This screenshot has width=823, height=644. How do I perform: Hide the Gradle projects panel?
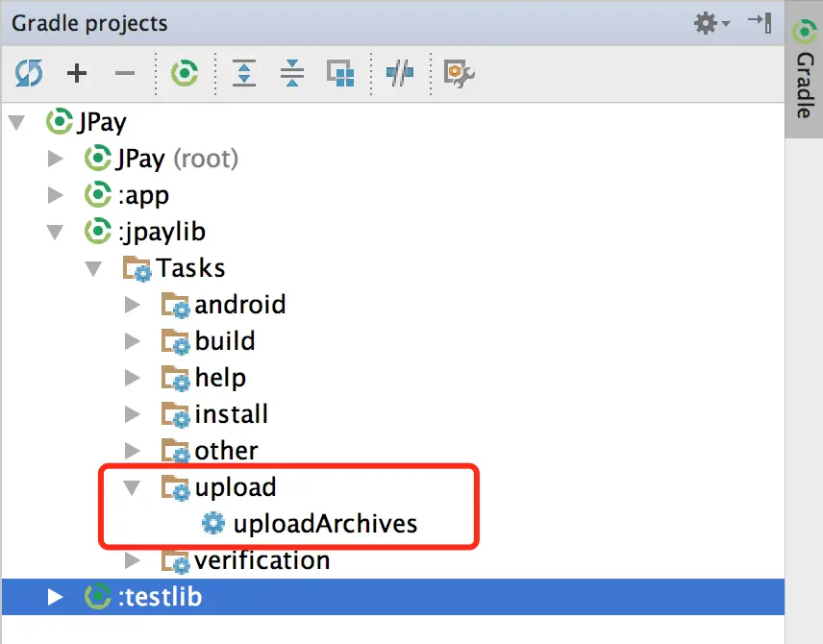tap(760, 23)
